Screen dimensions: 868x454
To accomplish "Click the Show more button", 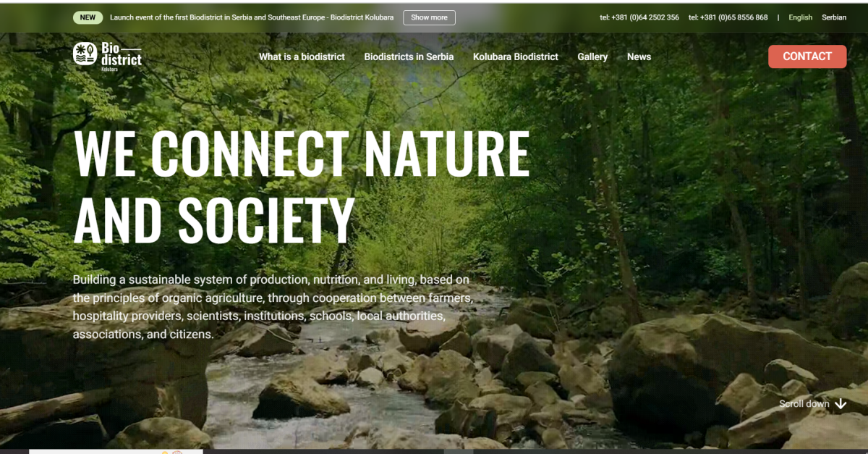I will click(x=429, y=17).
